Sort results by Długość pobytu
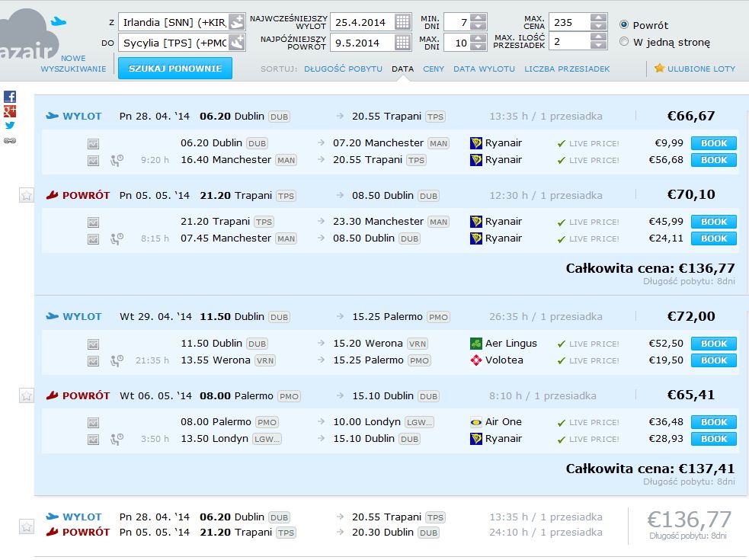The height and width of the screenshot is (560, 749). pos(343,69)
